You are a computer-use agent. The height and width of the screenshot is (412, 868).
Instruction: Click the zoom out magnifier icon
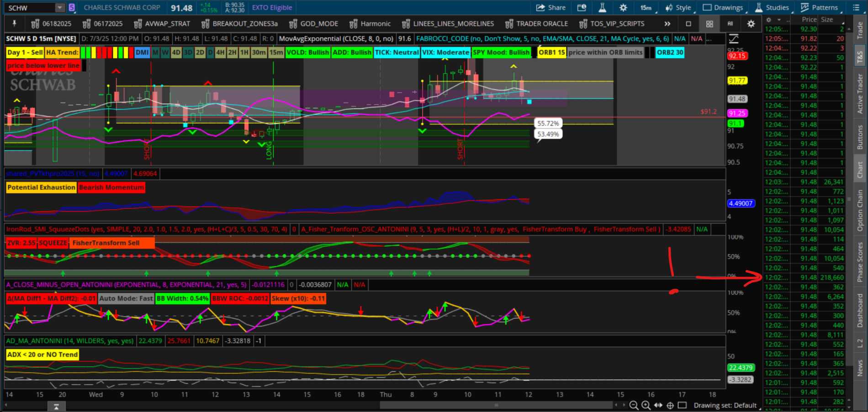coord(634,405)
